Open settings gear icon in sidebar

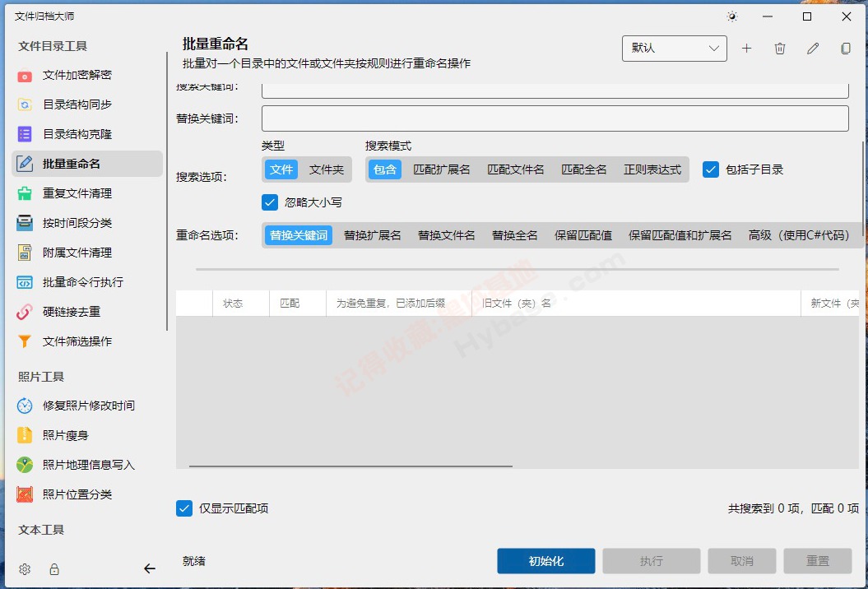[25, 569]
